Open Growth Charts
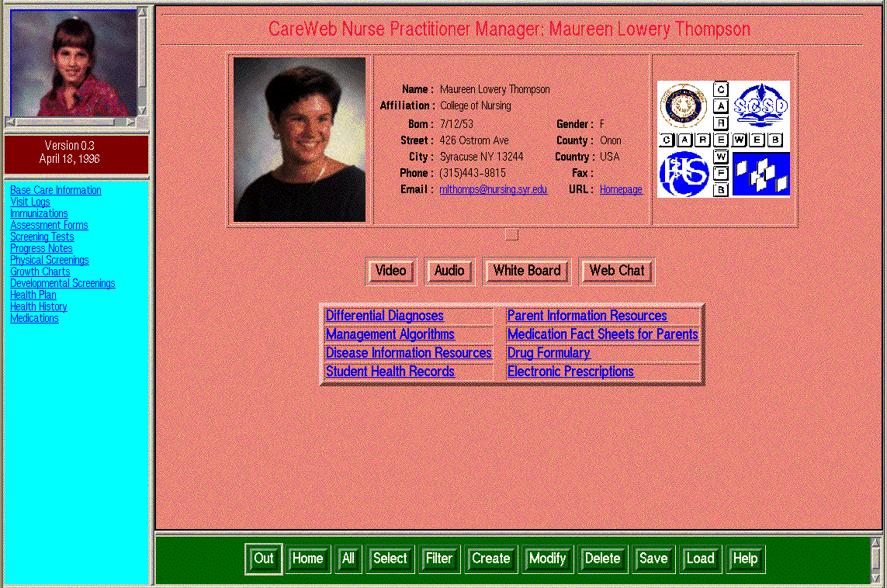This screenshot has width=887, height=588. tap(40, 272)
